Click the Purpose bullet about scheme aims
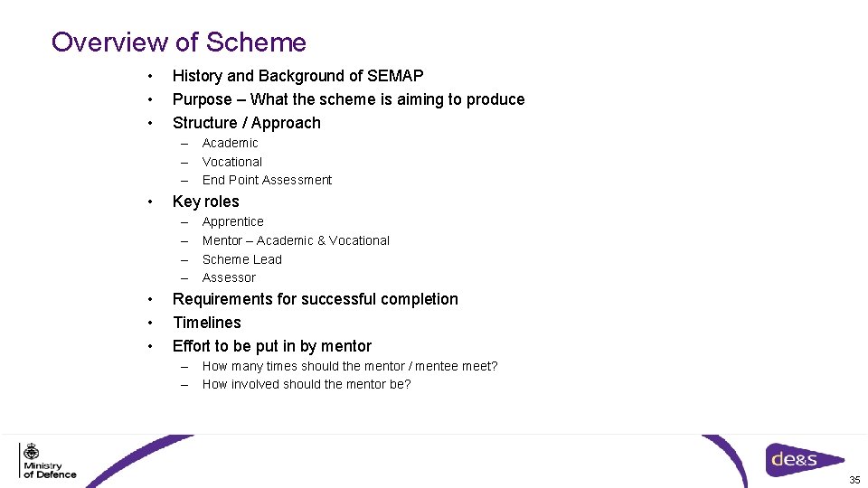 [x=349, y=99]
